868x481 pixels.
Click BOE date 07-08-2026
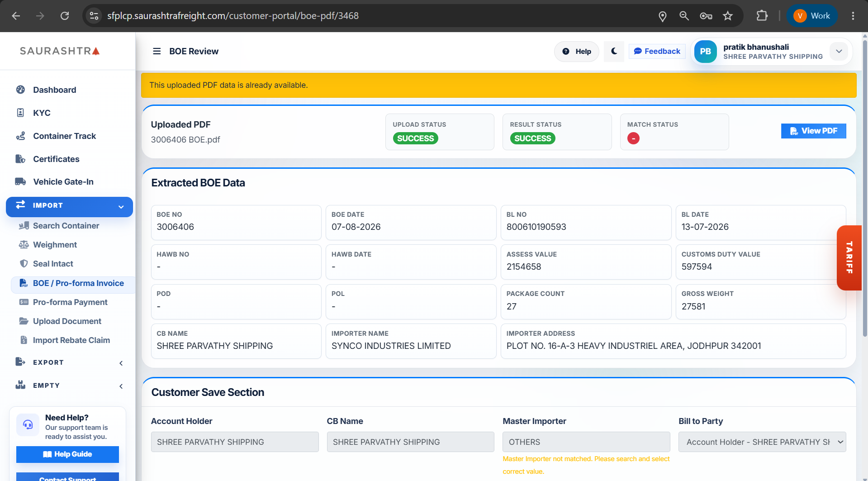pyautogui.click(x=356, y=227)
